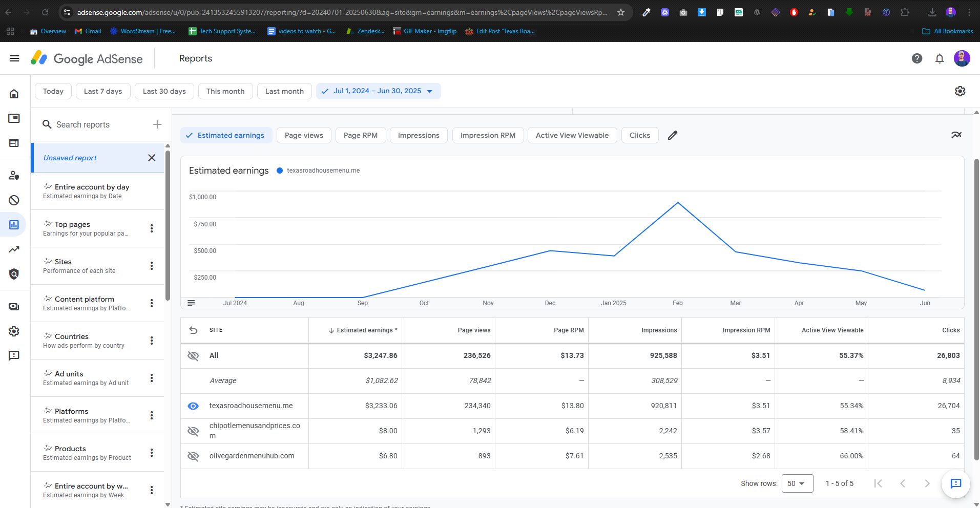980x508 pixels.
Task: Open more options for Countries report
Action: (x=152, y=341)
